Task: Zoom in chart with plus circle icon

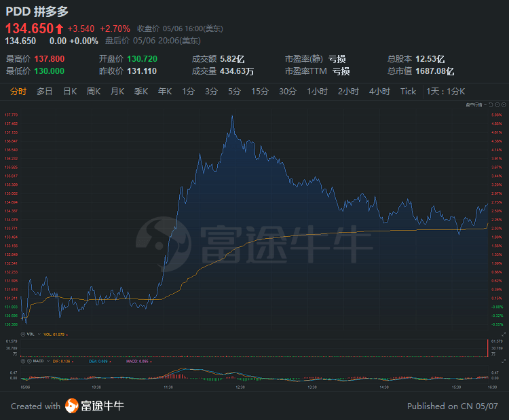Action: pos(504,105)
